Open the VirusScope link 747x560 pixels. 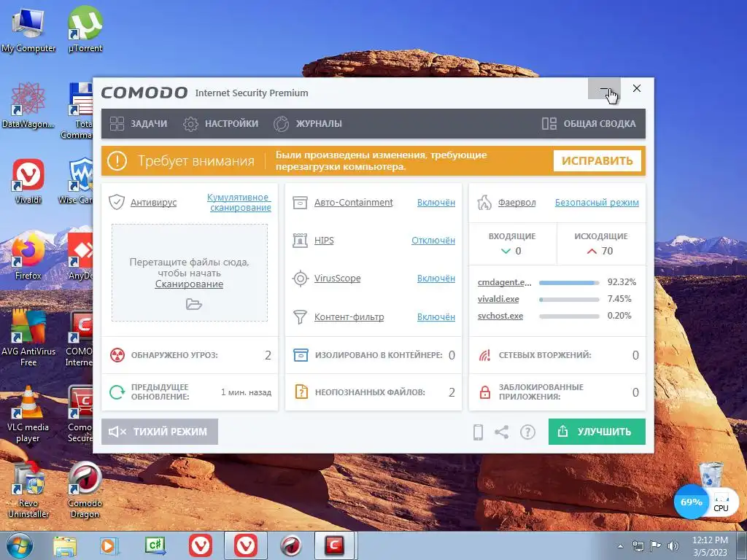tap(337, 279)
